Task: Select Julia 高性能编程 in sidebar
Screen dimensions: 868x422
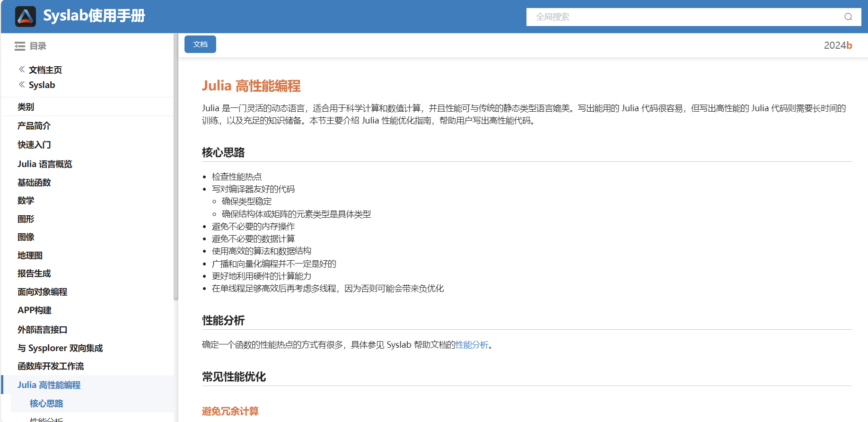Action: 49,385
